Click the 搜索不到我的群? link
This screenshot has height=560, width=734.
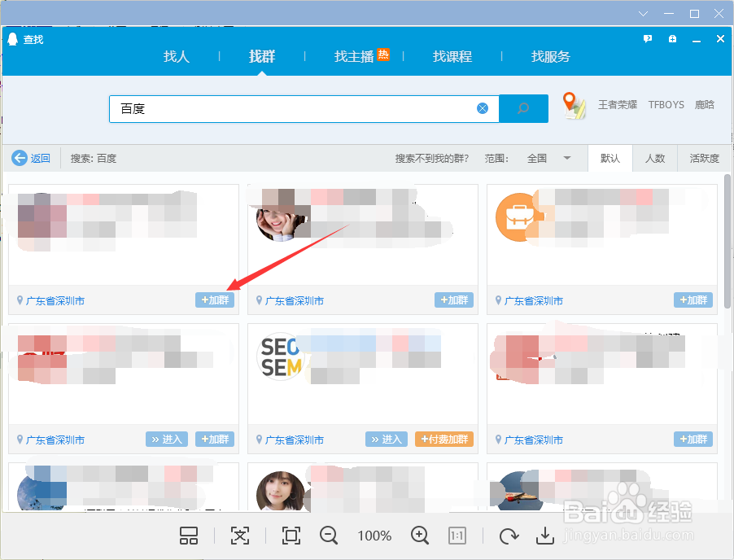[431, 159]
